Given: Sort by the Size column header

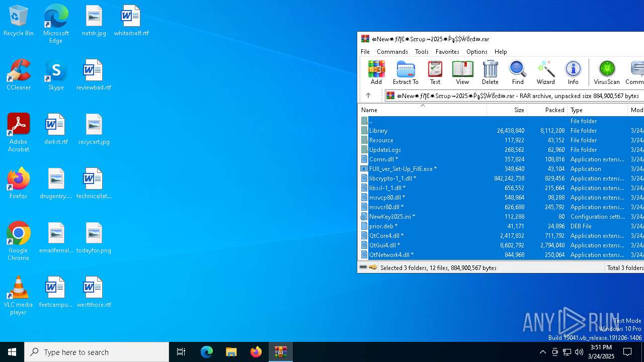Looking at the screenshot, I should point(507,110).
